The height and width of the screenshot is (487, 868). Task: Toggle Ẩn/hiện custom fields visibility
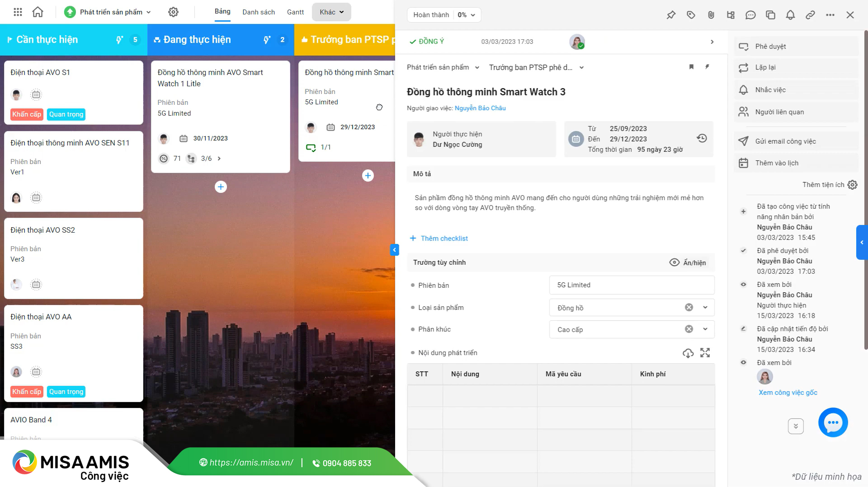688,262
